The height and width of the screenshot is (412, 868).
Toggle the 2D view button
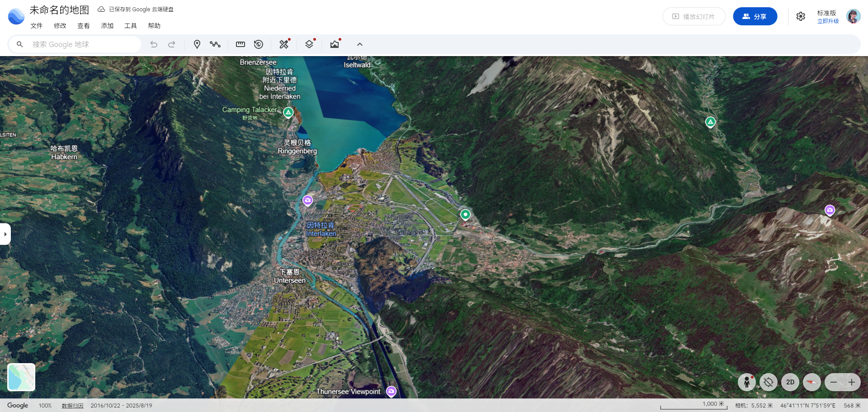pos(790,382)
